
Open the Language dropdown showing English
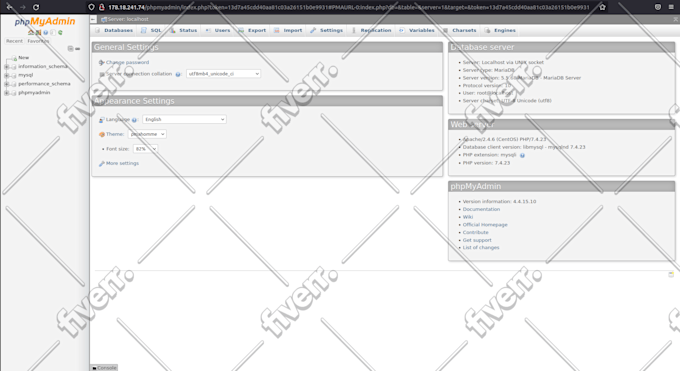coord(184,119)
